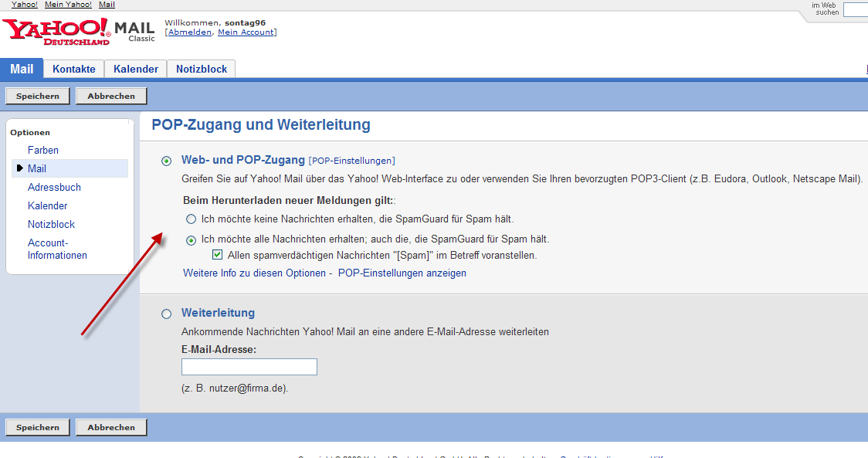
Task: Click the Optionen sidebar heading
Action: coord(30,132)
